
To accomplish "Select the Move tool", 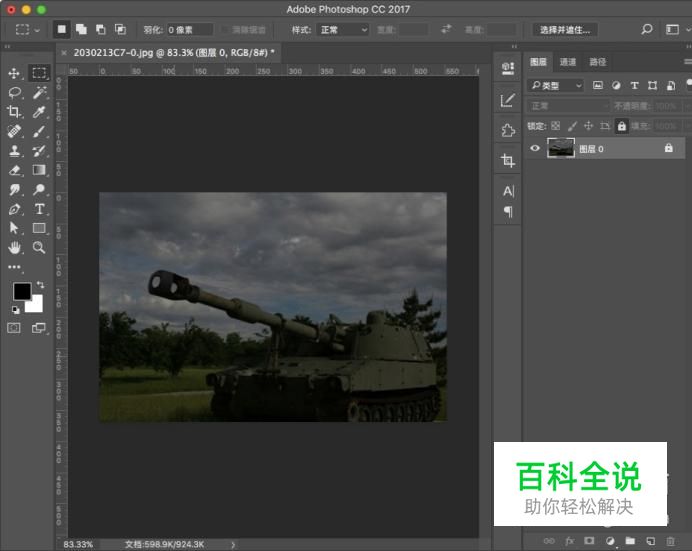I will [x=14, y=73].
